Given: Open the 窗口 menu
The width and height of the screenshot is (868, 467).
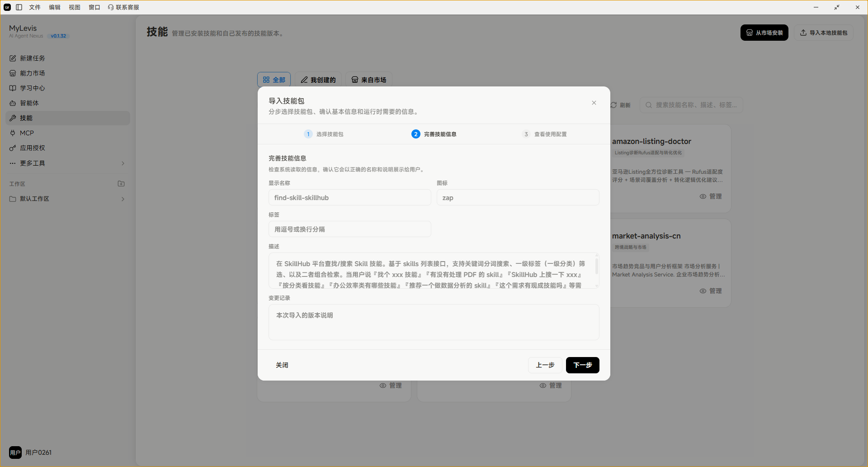Looking at the screenshot, I should click(x=94, y=7).
